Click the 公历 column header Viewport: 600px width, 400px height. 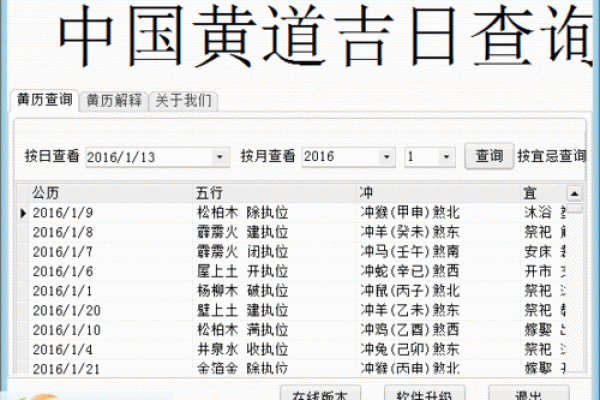point(110,193)
